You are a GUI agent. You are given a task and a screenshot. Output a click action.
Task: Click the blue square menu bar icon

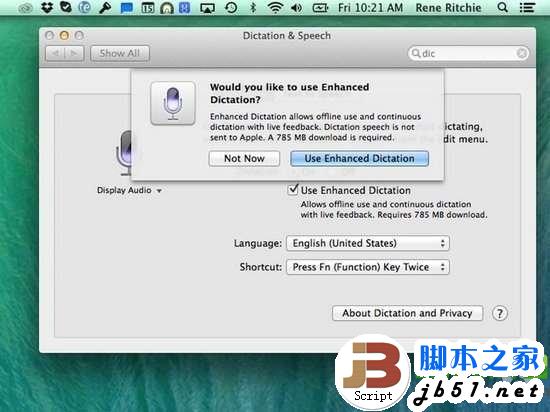185,8
